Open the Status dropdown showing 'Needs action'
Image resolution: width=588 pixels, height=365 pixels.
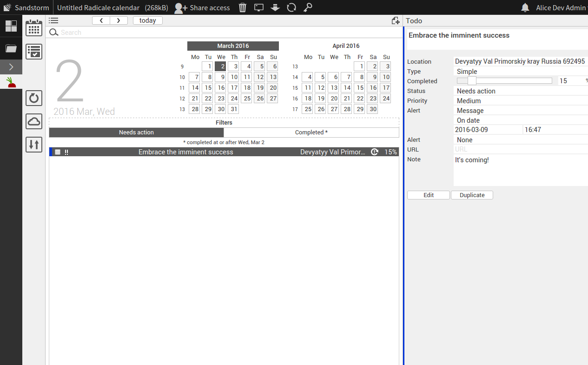tap(521, 91)
